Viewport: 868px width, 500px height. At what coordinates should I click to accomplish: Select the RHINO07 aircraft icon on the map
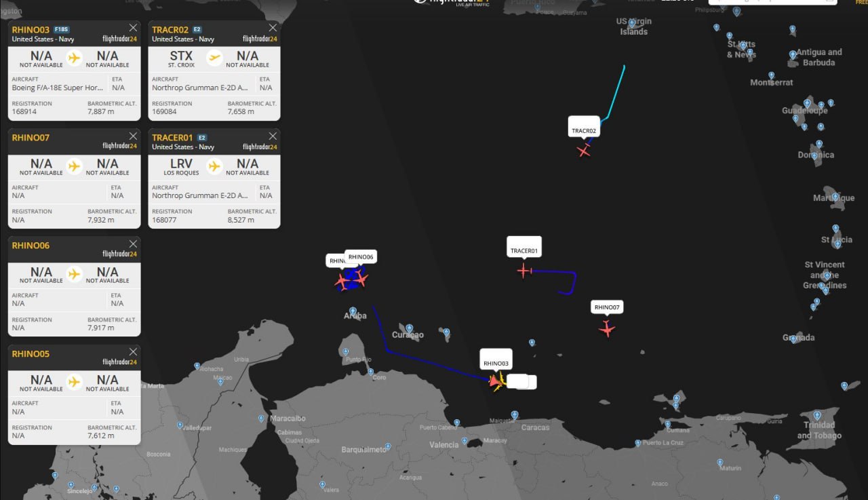click(x=606, y=330)
